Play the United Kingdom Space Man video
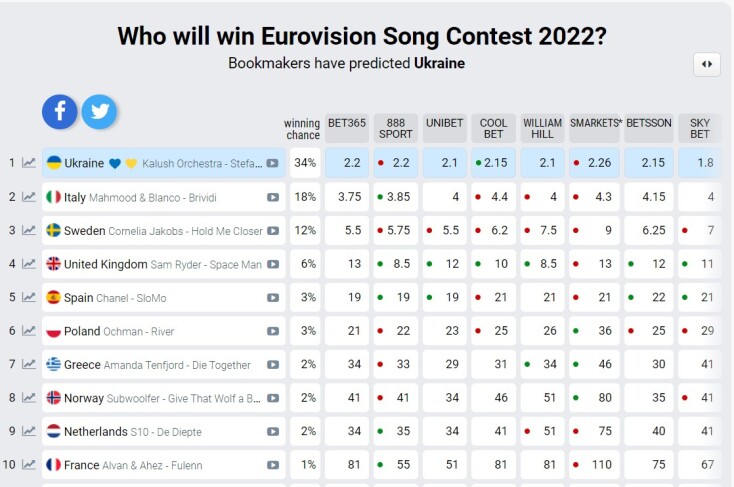 (x=273, y=265)
